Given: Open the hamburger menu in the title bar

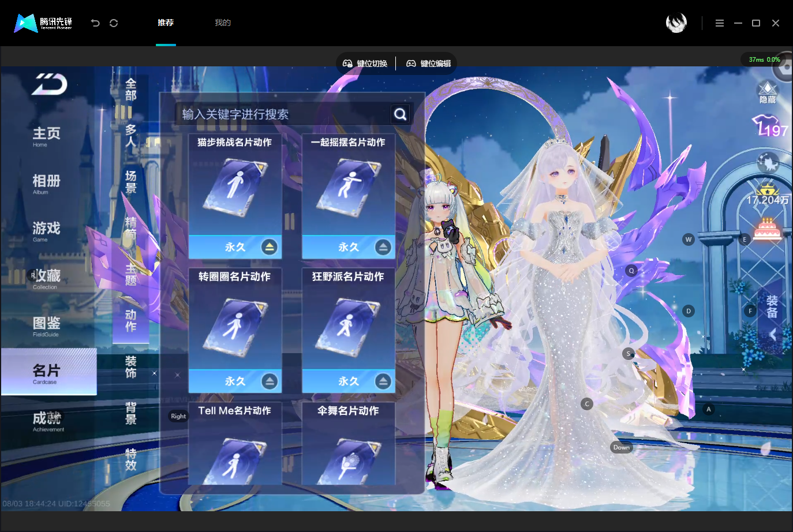Looking at the screenshot, I should (720, 23).
